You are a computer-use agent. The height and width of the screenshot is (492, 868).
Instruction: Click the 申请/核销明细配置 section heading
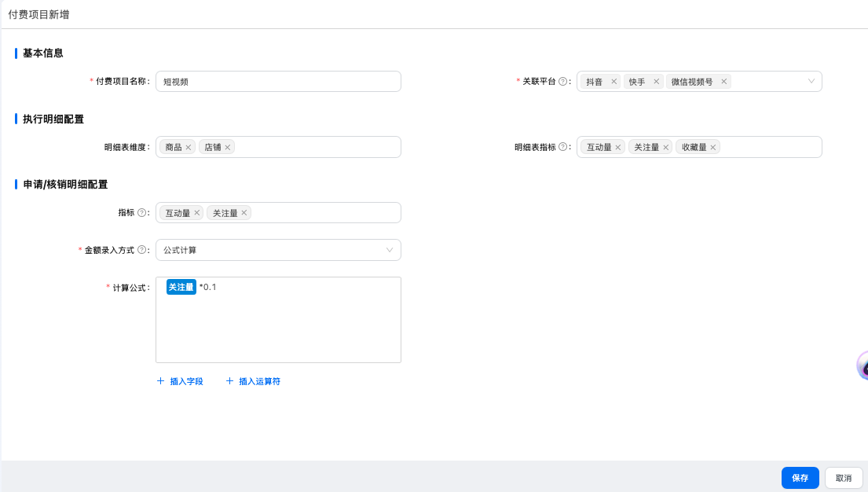pyautogui.click(x=65, y=185)
